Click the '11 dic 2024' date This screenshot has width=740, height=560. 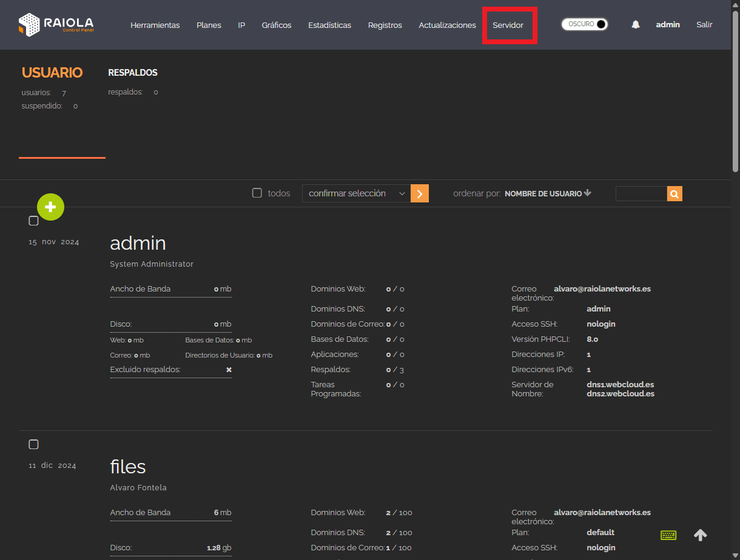pos(53,466)
